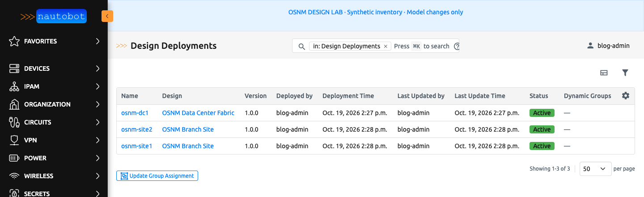Open OSNM Branch Site design for osnm-site1

click(x=188, y=146)
